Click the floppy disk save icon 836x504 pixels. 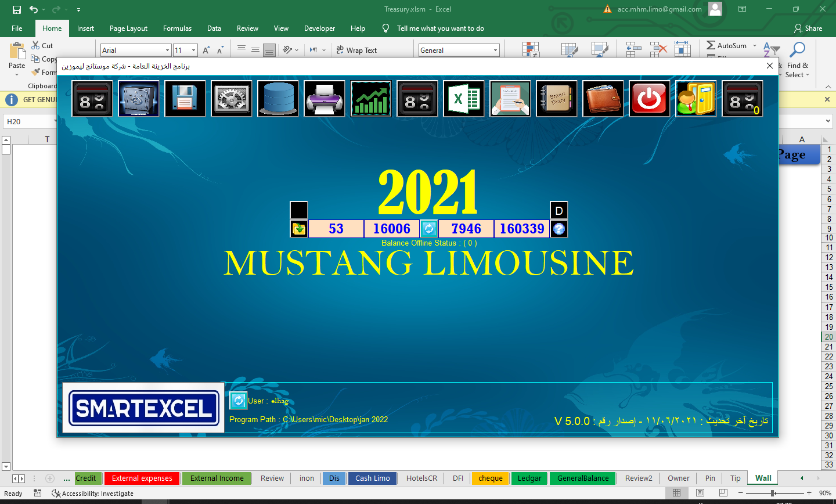[x=185, y=99]
